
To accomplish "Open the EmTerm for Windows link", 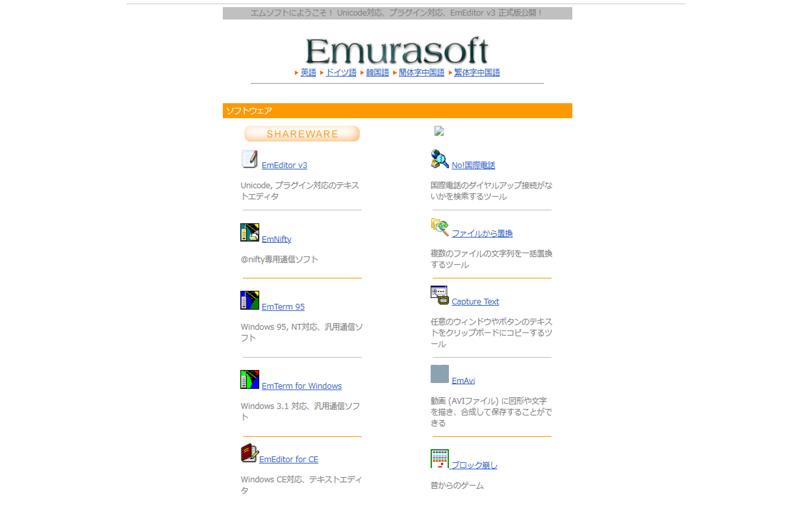I will (301, 386).
